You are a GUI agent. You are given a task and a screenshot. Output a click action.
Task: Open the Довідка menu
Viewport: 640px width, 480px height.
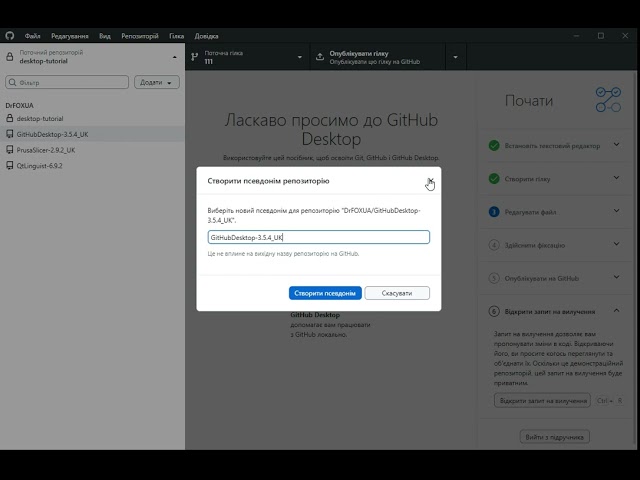206,36
